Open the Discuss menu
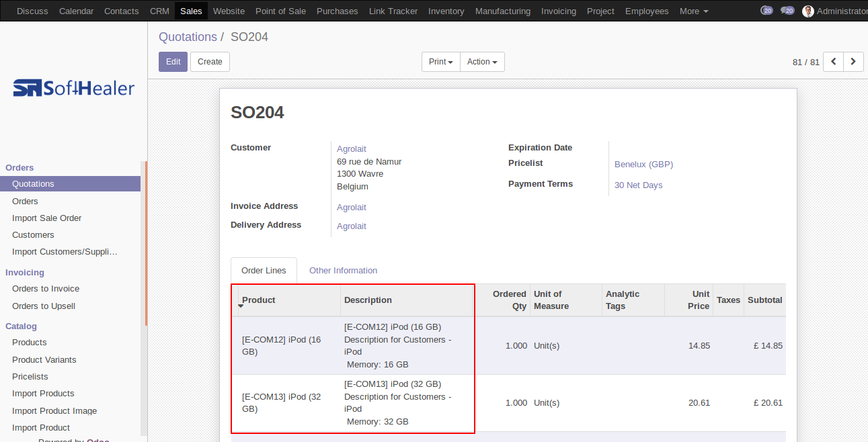The image size is (868, 442). (x=32, y=11)
